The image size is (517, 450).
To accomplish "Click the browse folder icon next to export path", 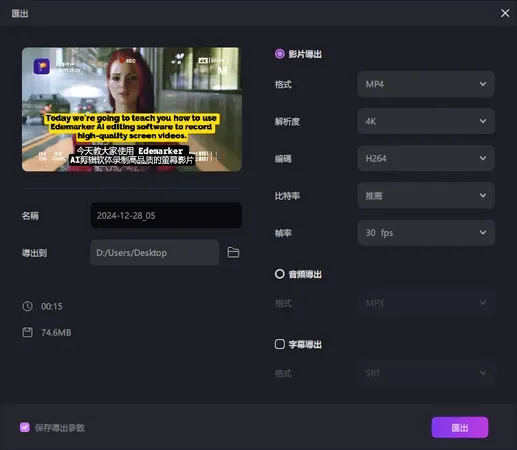I will coord(233,252).
